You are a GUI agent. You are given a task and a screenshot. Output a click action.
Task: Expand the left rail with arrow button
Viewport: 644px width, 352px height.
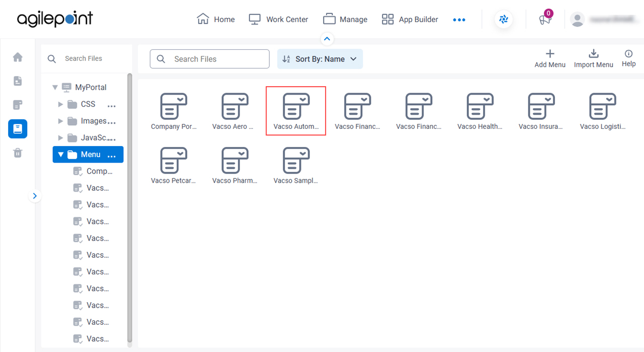click(x=35, y=196)
